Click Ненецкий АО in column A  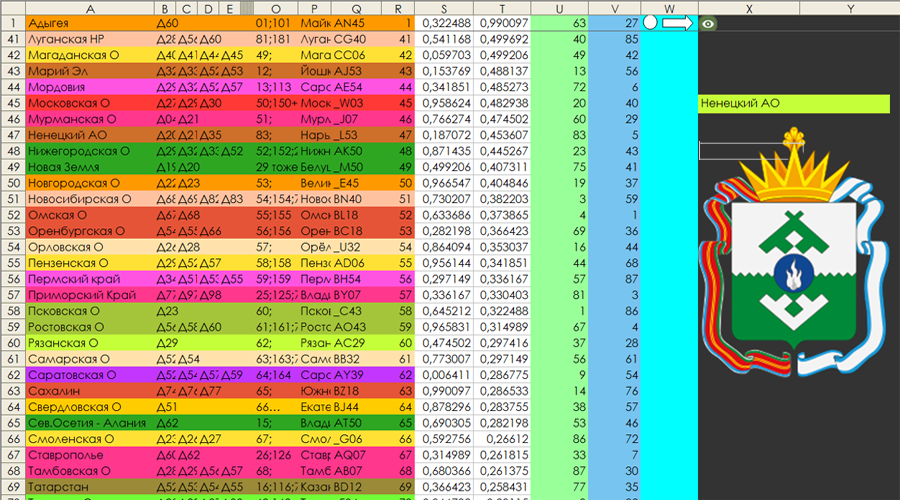(x=90, y=135)
